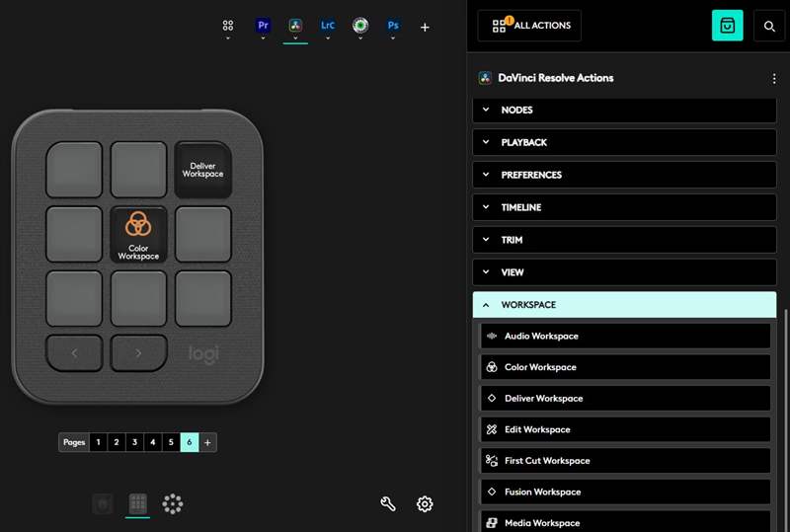Add a new page
790x532 pixels.
[207, 442]
